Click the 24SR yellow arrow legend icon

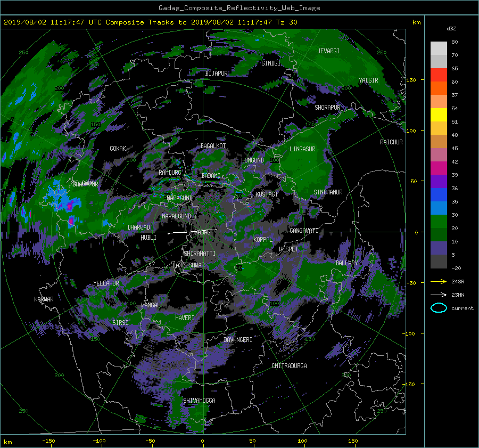coord(439,281)
